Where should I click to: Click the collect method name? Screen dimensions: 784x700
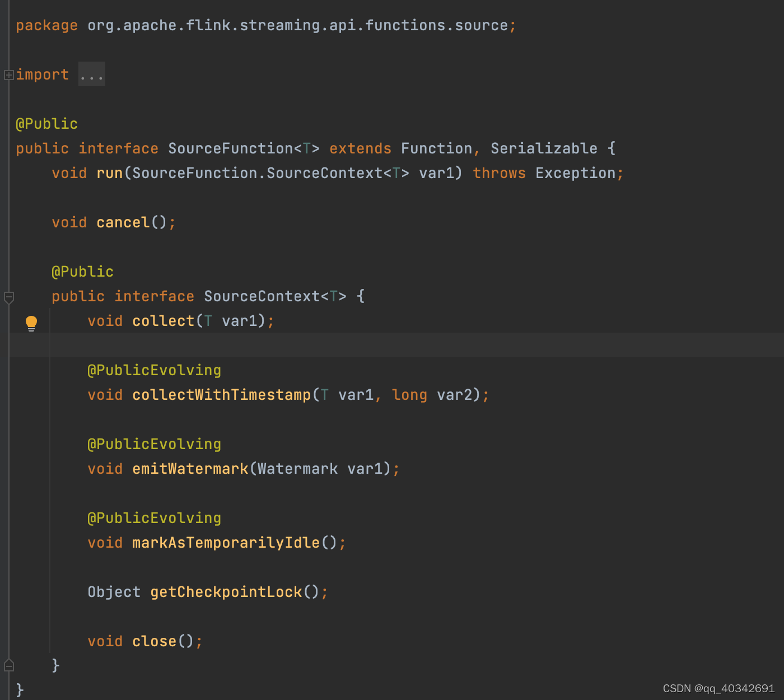click(163, 321)
